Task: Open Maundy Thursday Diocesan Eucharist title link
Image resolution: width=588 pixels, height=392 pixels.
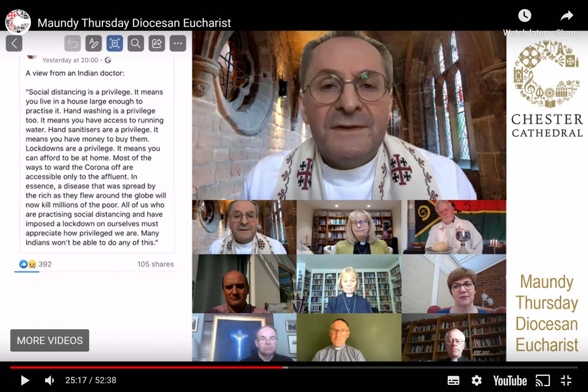Action: [134, 23]
